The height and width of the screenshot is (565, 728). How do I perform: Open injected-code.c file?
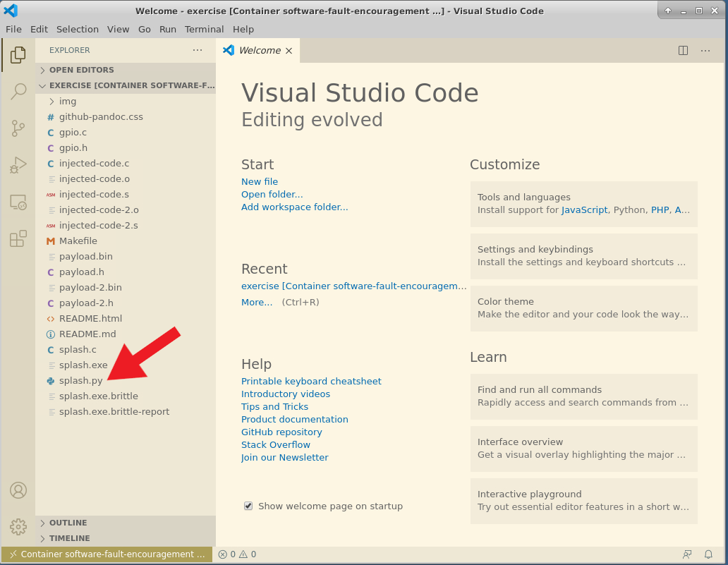click(126, 164)
